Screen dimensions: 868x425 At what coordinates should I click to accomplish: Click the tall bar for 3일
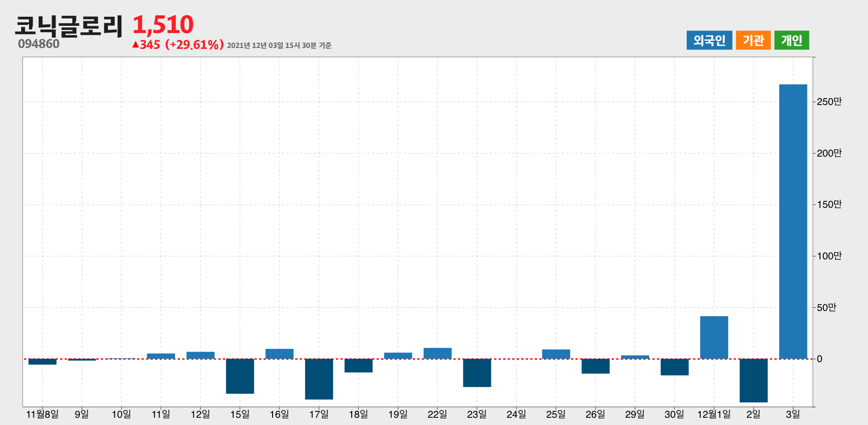[x=793, y=222]
